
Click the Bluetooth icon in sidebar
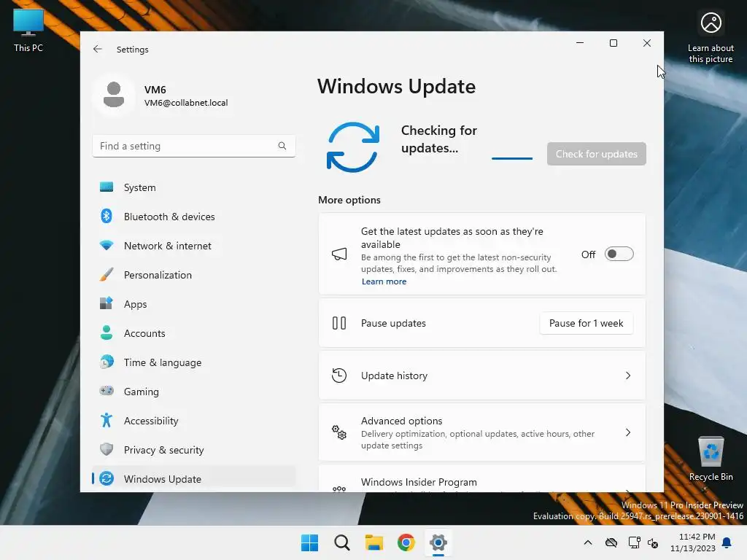[x=107, y=216]
